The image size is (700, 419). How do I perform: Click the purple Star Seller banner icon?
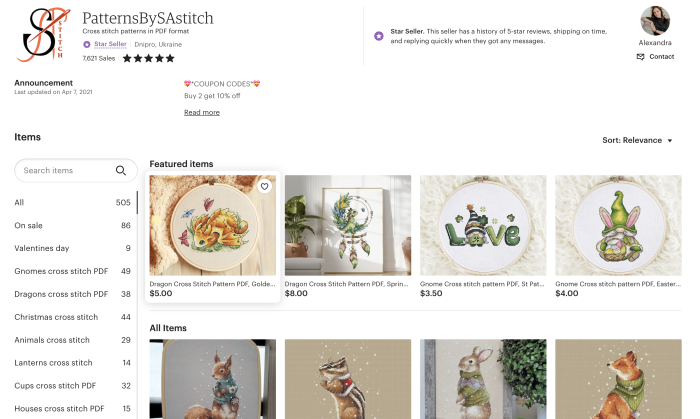point(378,36)
